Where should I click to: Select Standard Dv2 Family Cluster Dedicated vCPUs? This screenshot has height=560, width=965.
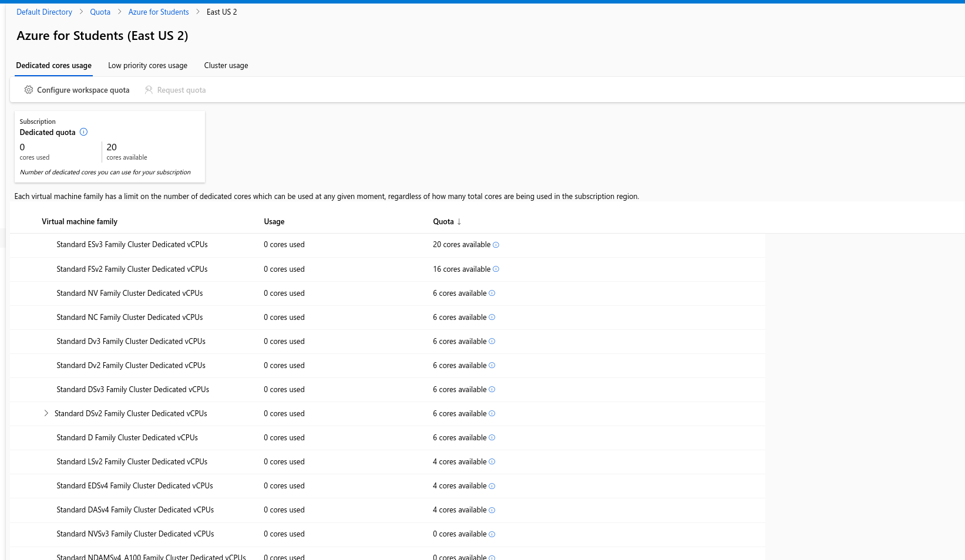pyautogui.click(x=131, y=365)
